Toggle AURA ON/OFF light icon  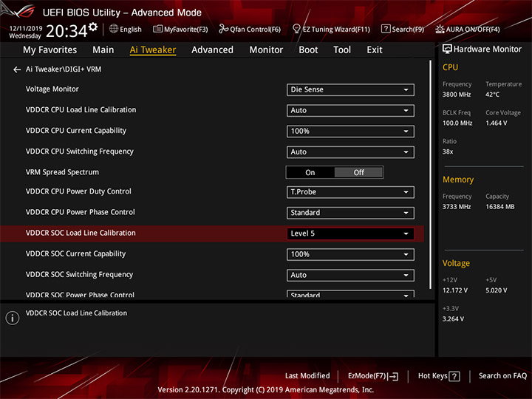click(x=440, y=29)
